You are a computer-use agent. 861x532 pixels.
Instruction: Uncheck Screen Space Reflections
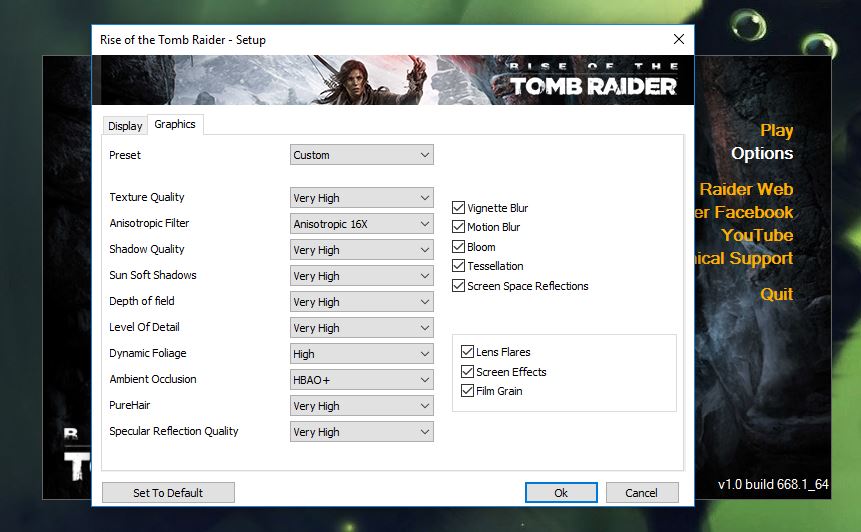point(459,285)
